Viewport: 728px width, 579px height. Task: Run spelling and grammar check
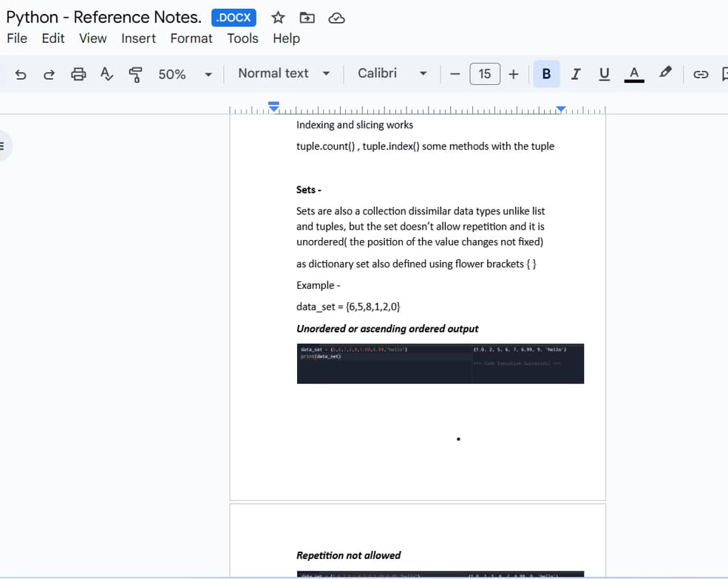coord(106,74)
